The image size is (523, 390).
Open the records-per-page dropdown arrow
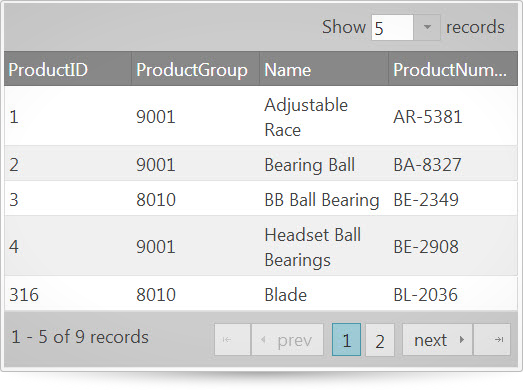[x=427, y=27]
